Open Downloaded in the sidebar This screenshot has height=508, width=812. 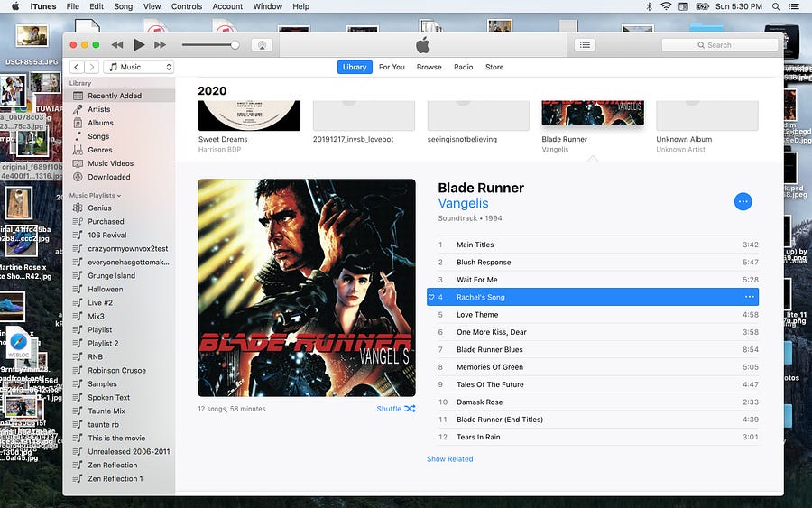(119, 177)
